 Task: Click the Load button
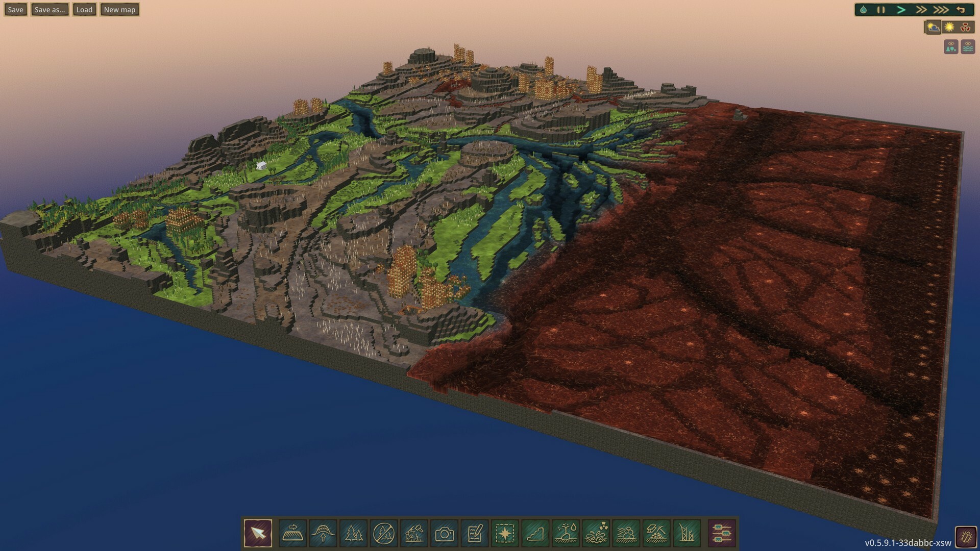click(84, 10)
